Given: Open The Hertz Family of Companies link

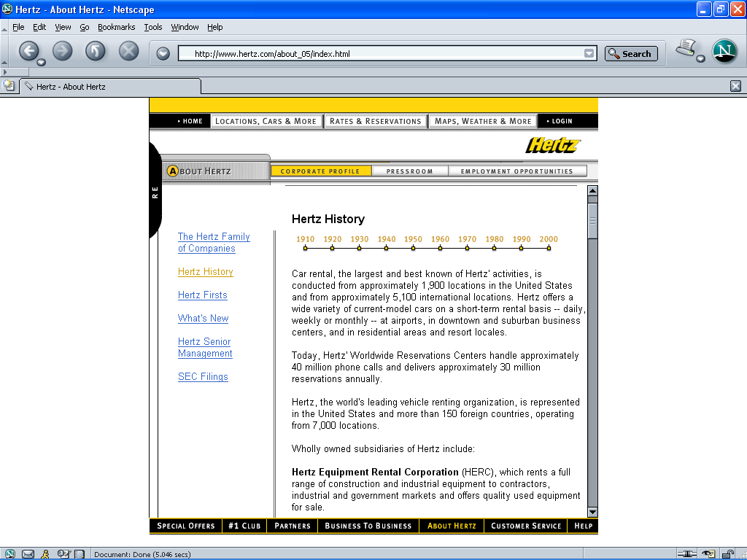Looking at the screenshot, I should coord(214,242).
